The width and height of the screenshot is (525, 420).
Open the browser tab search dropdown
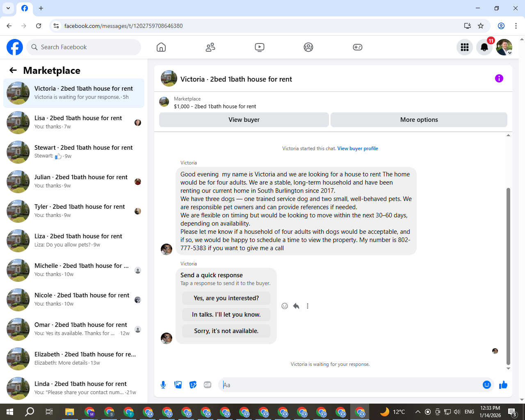(8, 8)
